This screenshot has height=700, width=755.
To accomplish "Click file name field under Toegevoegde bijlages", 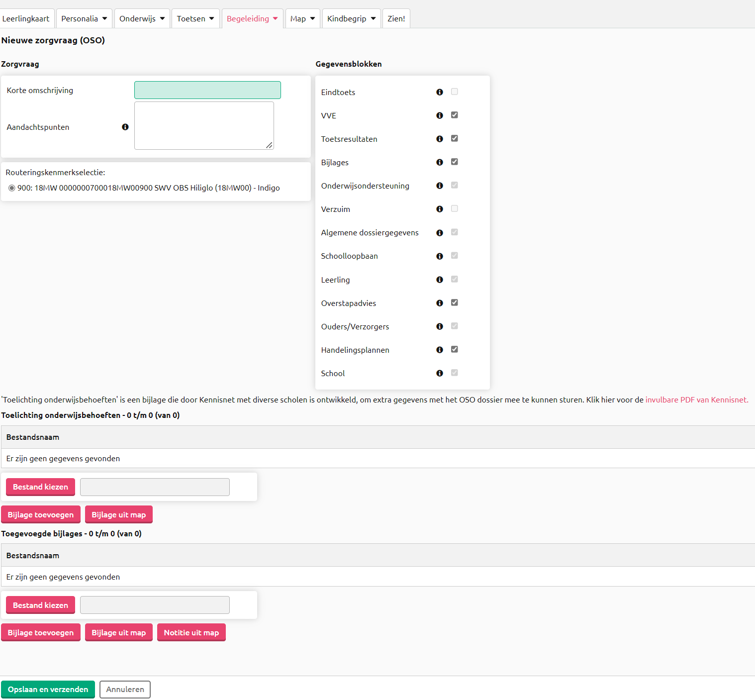I will (x=155, y=605).
